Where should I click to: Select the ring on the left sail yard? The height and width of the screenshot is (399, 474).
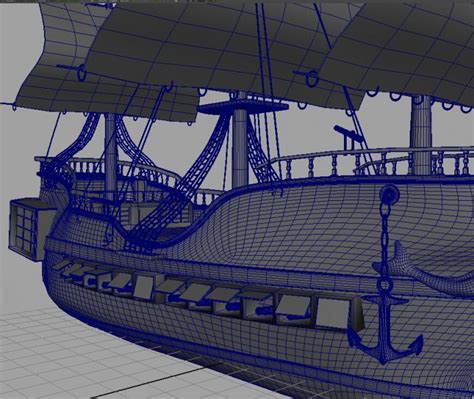pos(81,72)
